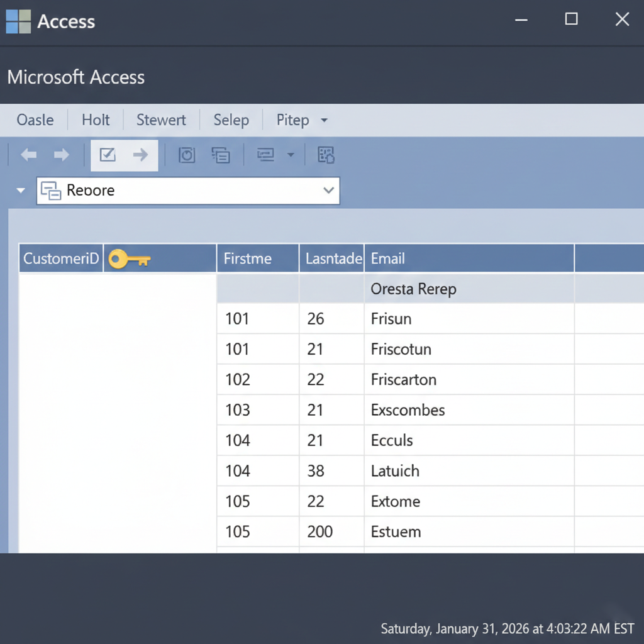
Task: Open the Oasle menu
Action: 35,120
